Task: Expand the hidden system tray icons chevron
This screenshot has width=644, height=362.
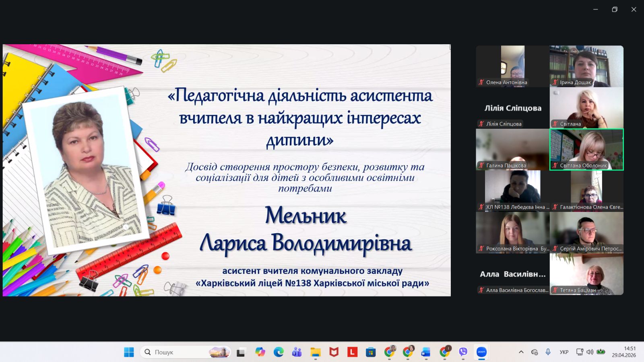Action: pos(521,352)
